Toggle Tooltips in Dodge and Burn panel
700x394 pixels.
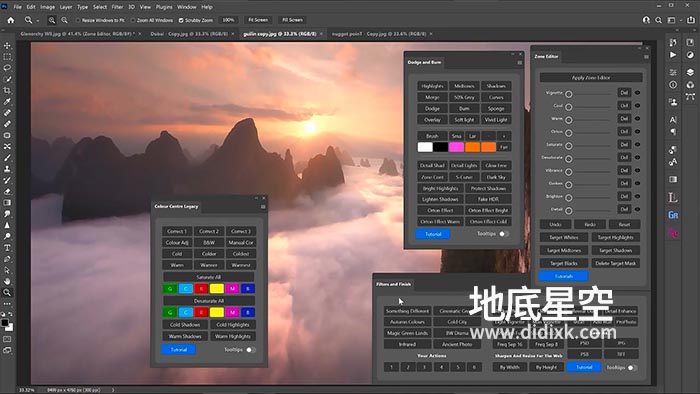[504, 234]
